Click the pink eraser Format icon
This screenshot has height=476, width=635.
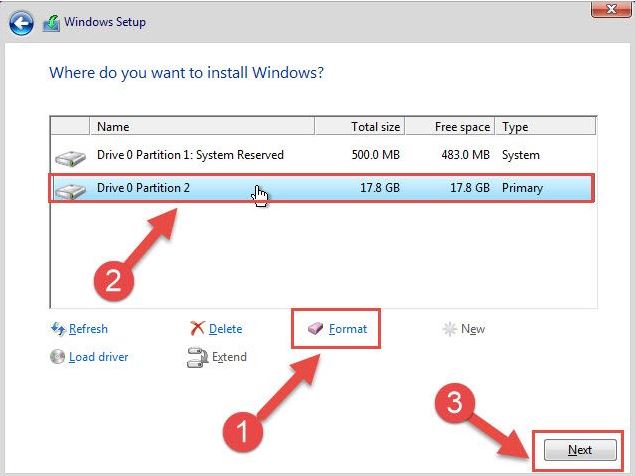[315, 329]
